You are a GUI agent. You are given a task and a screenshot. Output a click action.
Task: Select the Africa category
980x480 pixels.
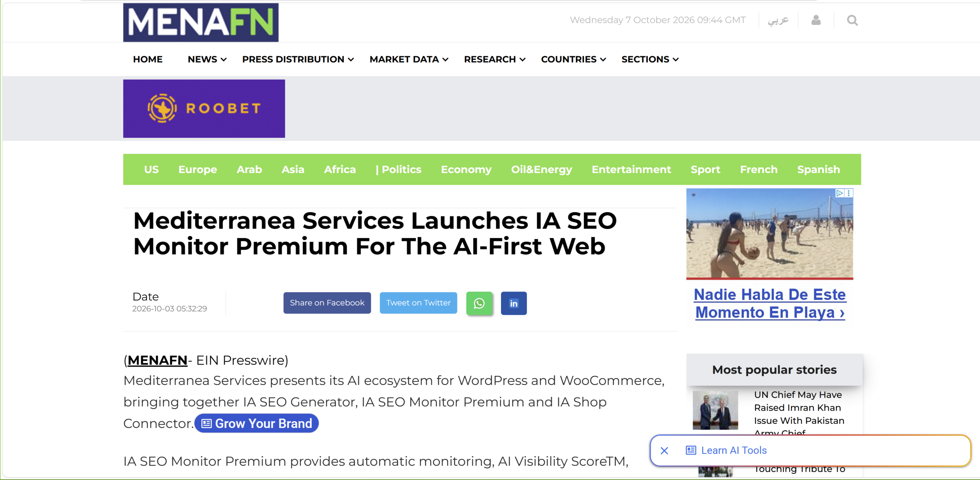click(340, 169)
